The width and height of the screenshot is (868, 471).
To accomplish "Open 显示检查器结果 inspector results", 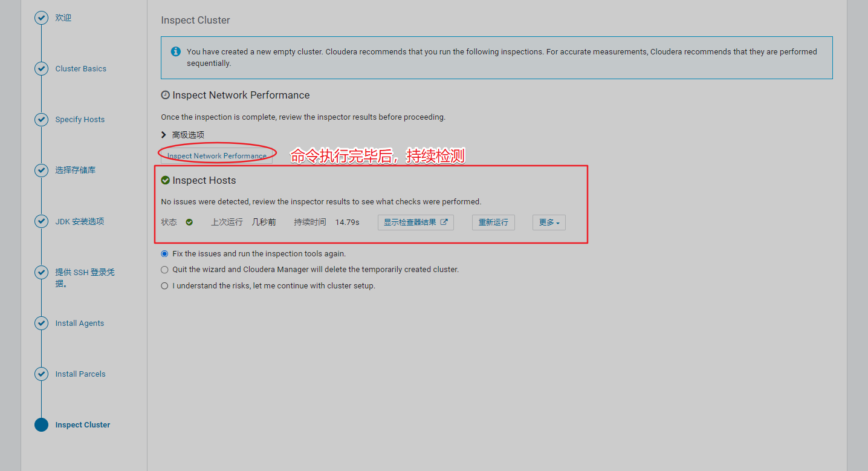I will click(416, 223).
